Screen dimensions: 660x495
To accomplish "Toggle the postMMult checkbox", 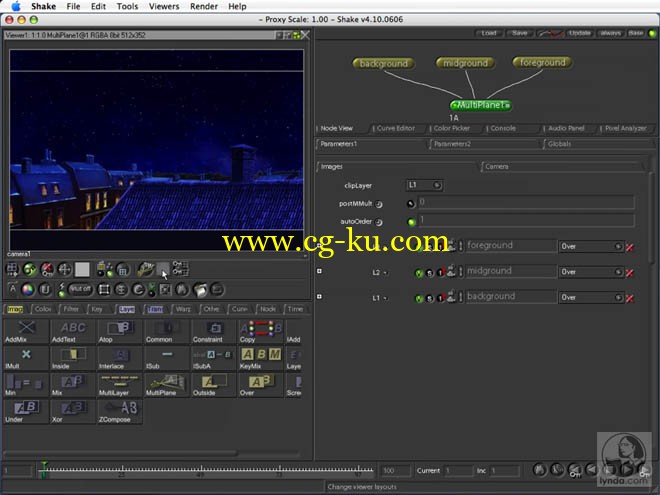I will point(411,204).
